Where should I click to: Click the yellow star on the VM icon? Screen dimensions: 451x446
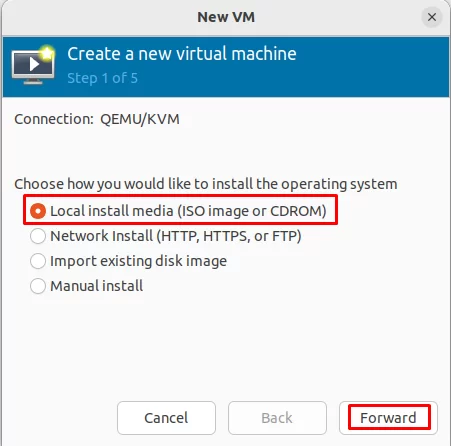click(48, 53)
